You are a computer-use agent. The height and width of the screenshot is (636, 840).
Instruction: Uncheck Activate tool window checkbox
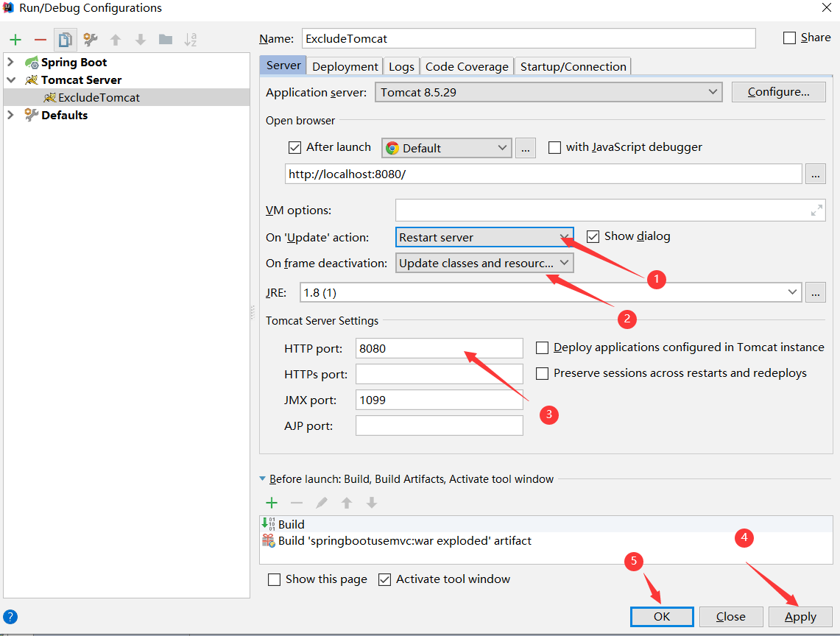coord(384,580)
